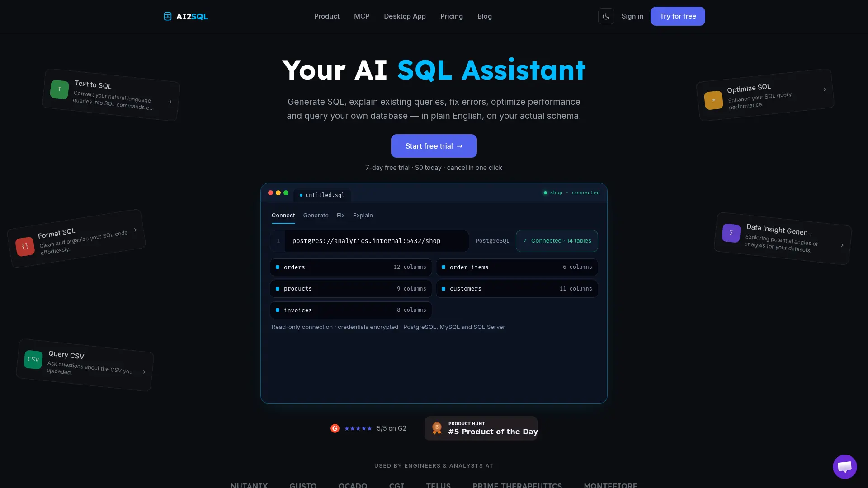Click '11 columns' in customers row
The image size is (868, 488).
point(576,289)
